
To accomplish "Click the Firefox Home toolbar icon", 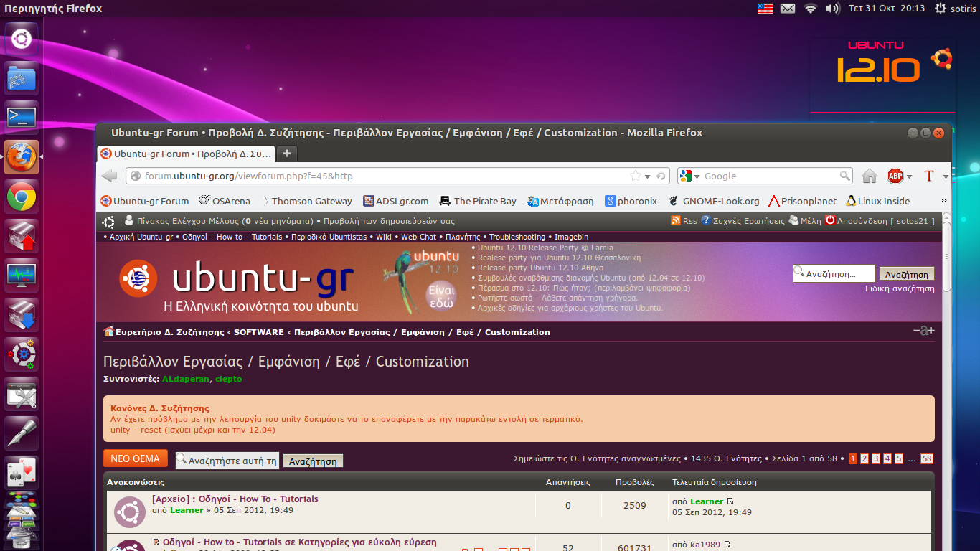I will click(870, 176).
